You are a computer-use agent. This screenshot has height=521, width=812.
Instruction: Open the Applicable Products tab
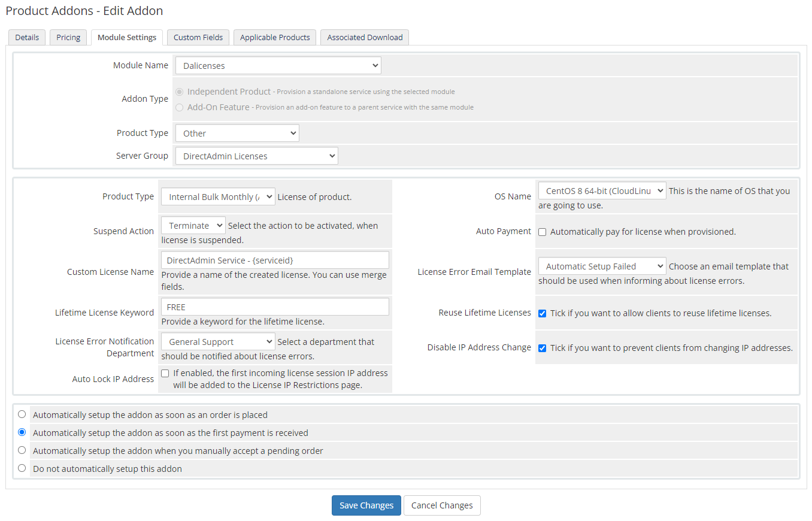click(x=274, y=37)
